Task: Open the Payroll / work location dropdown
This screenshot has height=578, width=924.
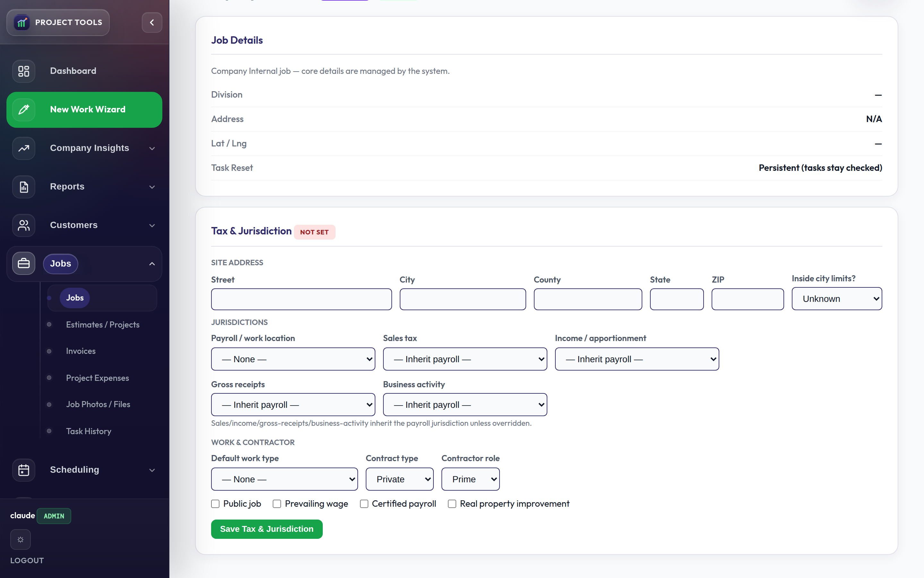Action: pyautogui.click(x=293, y=359)
